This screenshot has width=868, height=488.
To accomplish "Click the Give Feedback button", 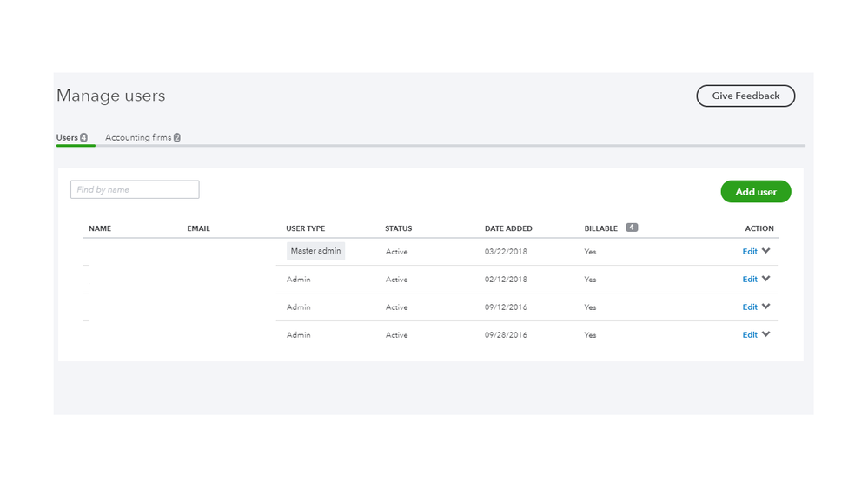I will click(745, 96).
